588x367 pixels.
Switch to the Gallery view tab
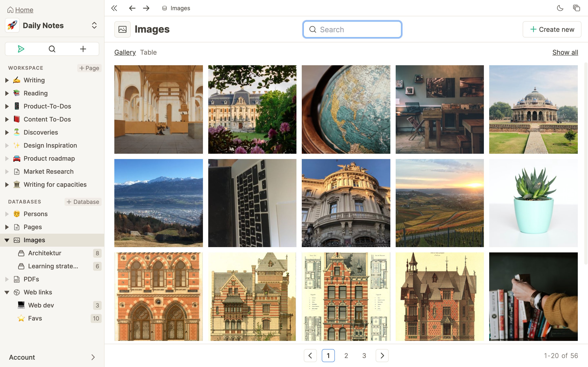click(x=125, y=52)
